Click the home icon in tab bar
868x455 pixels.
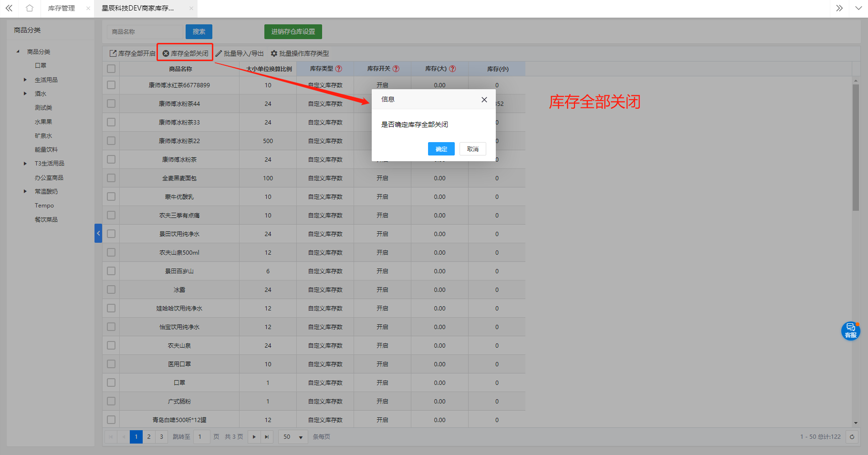30,8
